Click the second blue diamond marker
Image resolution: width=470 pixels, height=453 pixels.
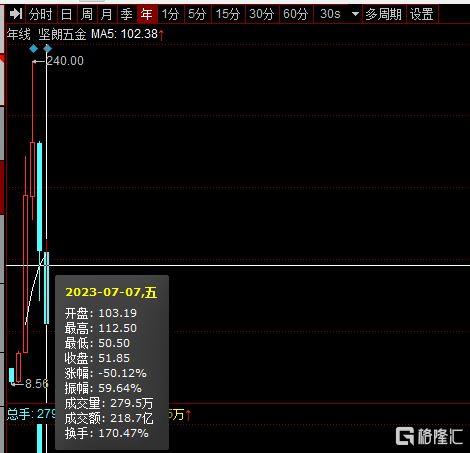48,49
